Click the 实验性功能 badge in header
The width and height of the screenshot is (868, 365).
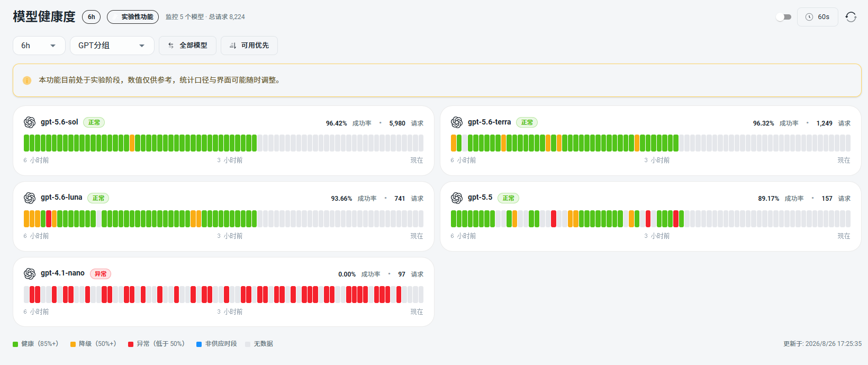(x=133, y=17)
